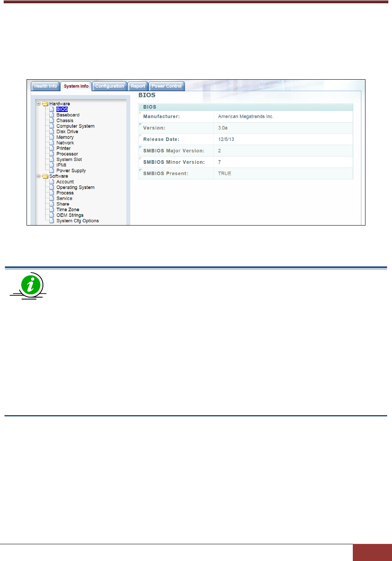Open Memory information
Image resolution: width=392 pixels, height=561 pixels.
click(x=65, y=137)
